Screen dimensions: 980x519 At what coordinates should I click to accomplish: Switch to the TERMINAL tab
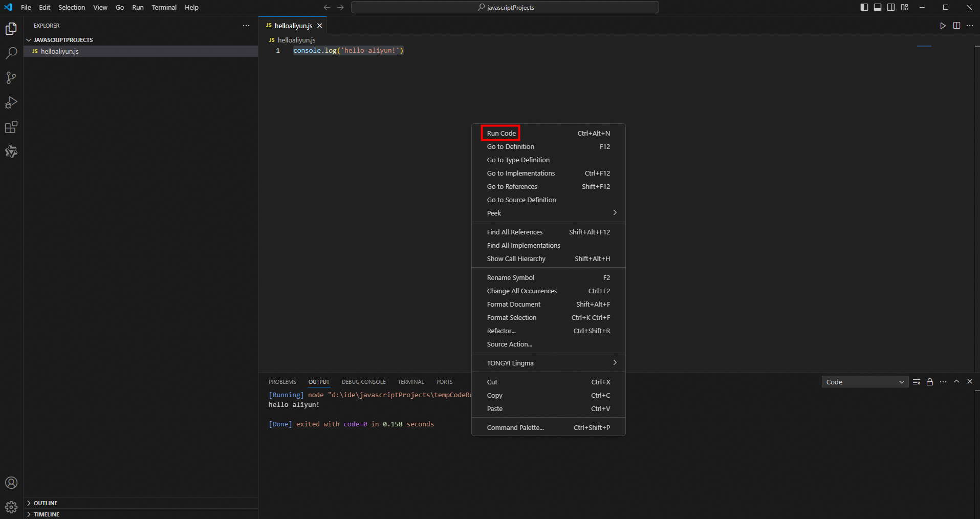tap(410, 382)
